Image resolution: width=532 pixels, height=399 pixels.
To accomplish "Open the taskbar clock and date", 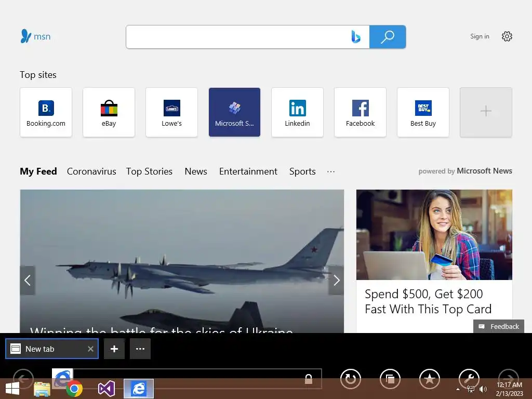I will pos(509,389).
